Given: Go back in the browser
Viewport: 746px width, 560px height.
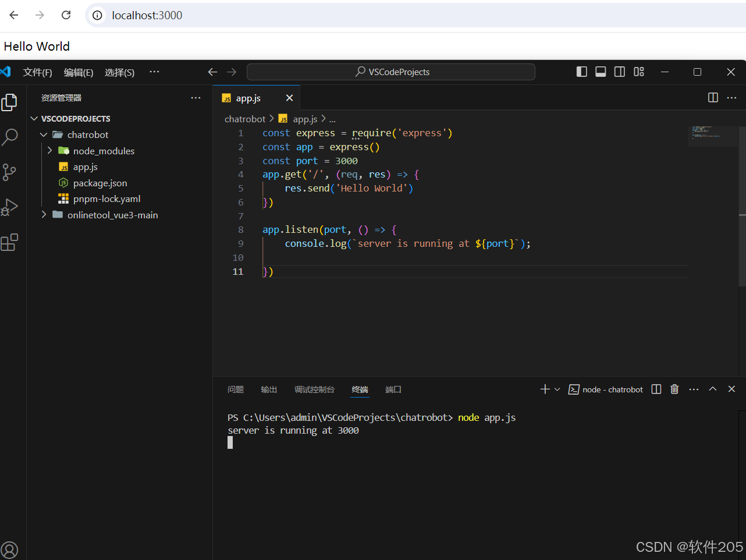Looking at the screenshot, I should 14,15.
